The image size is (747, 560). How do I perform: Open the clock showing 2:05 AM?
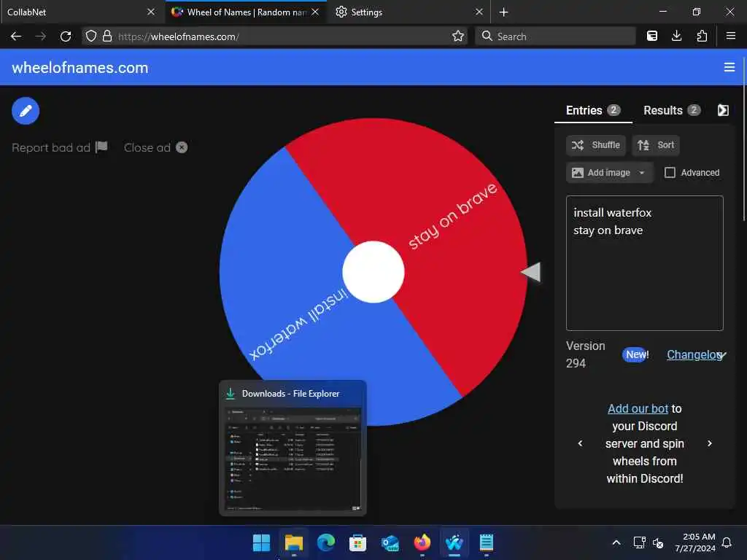click(x=695, y=542)
